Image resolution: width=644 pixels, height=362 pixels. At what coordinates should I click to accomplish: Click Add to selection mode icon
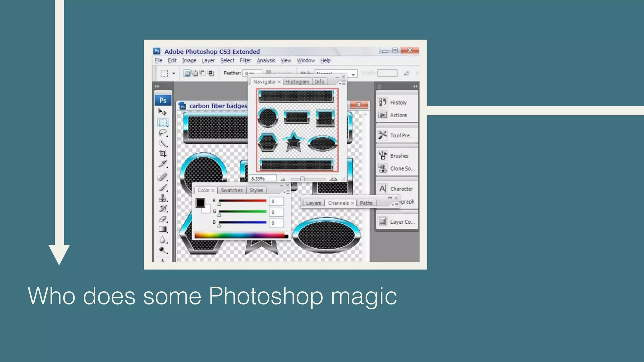tap(195, 73)
